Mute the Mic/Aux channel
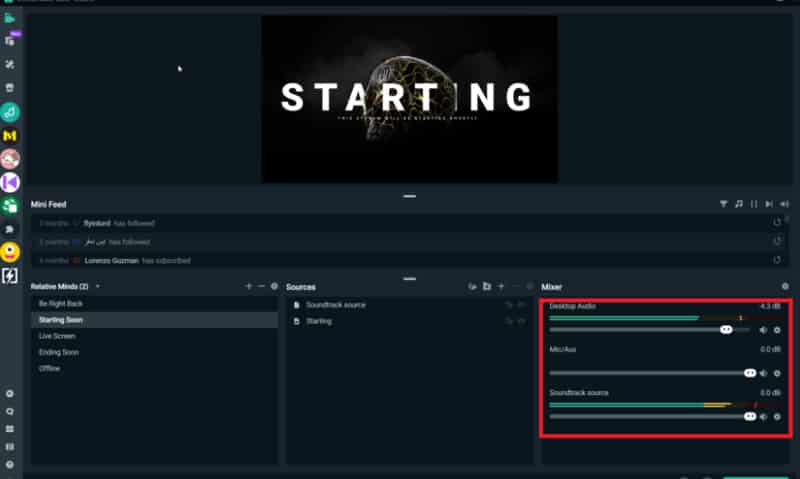The height and width of the screenshot is (479, 800). click(x=763, y=373)
